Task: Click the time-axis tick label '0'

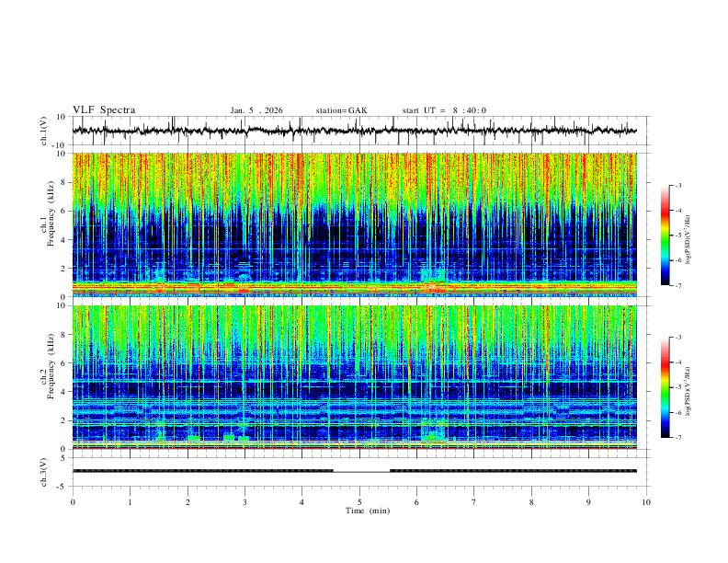Action: coord(73,502)
